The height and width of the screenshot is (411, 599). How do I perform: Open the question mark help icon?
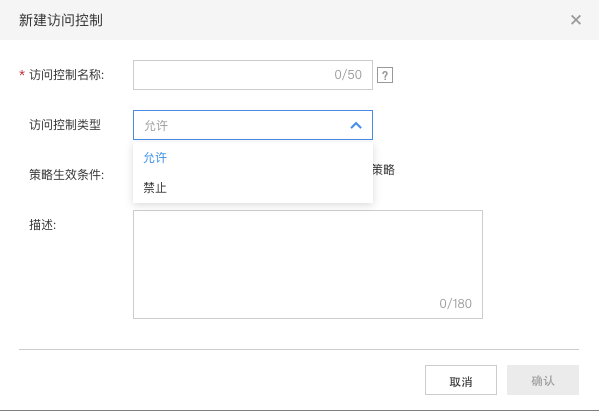pyautogui.click(x=385, y=75)
